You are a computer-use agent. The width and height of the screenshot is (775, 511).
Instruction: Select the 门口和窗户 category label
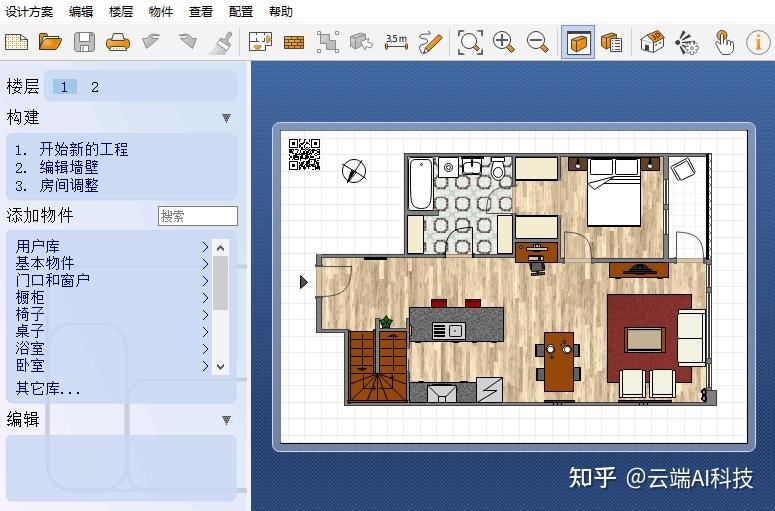click(x=52, y=280)
